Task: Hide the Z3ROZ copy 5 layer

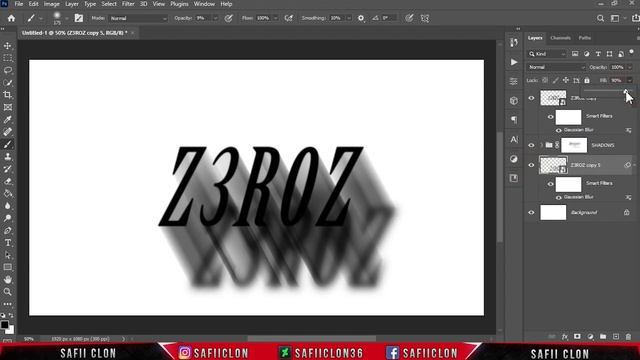Action: click(531, 165)
